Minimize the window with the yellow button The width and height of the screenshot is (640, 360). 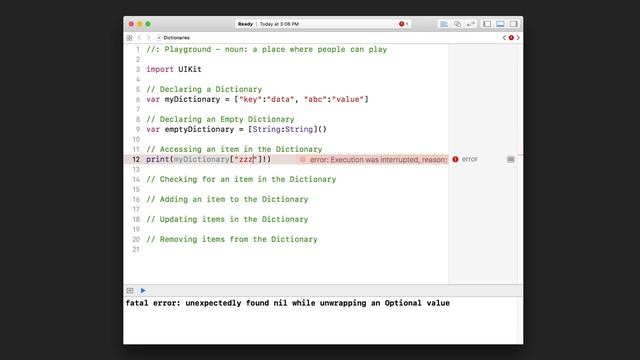[140, 24]
